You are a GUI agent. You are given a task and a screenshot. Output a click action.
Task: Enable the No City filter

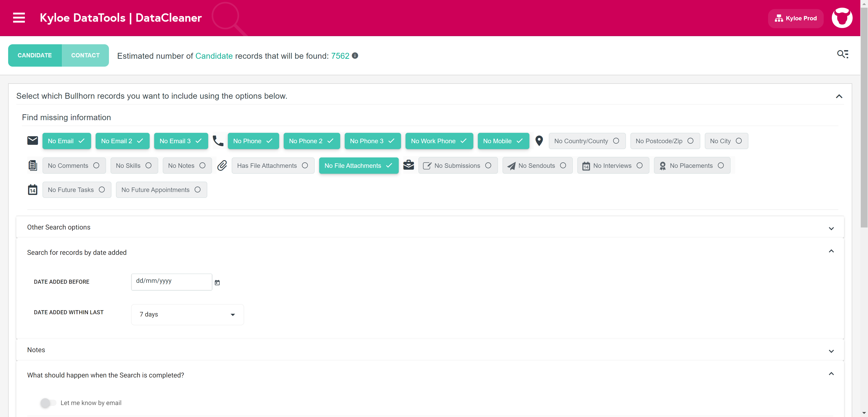[726, 141]
